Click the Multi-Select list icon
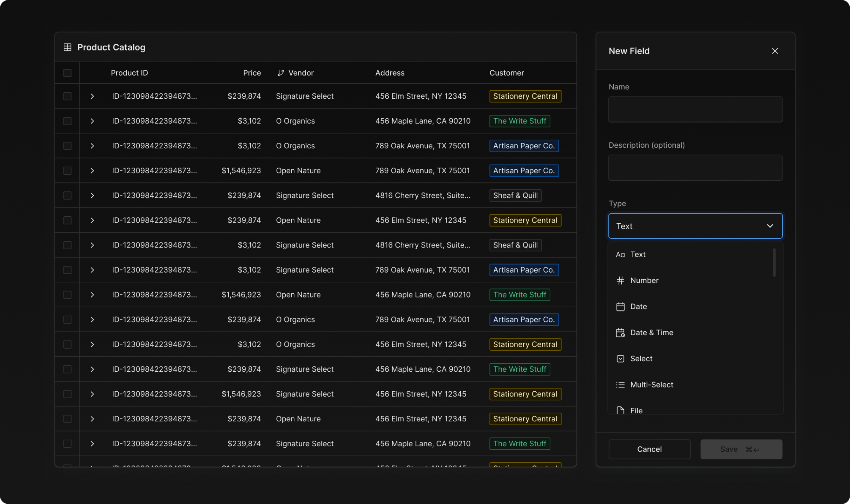This screenshot has height=504, width=850. tap(620, 385)
